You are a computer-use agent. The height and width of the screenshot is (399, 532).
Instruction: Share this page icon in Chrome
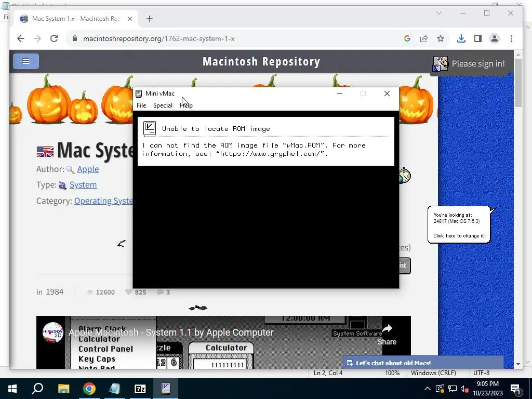[x=424, y=38]
